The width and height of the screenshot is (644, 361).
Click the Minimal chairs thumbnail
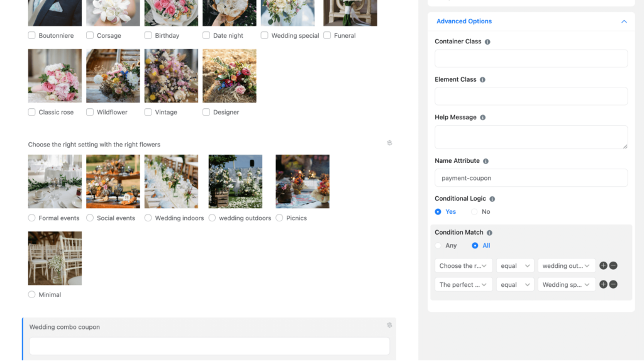click(55, 258)
